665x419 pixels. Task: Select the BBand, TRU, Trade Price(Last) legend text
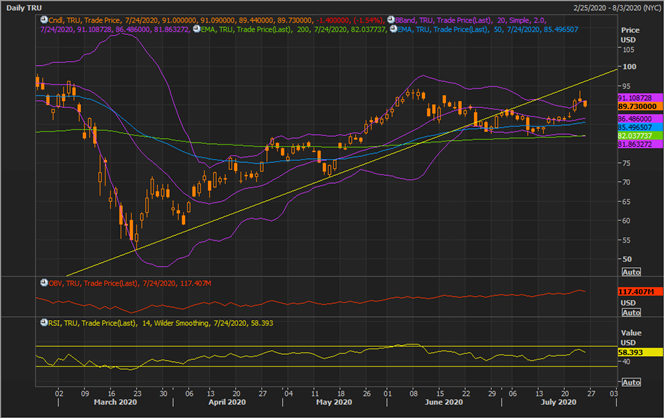pyautogui.click(x=471, y=20)
